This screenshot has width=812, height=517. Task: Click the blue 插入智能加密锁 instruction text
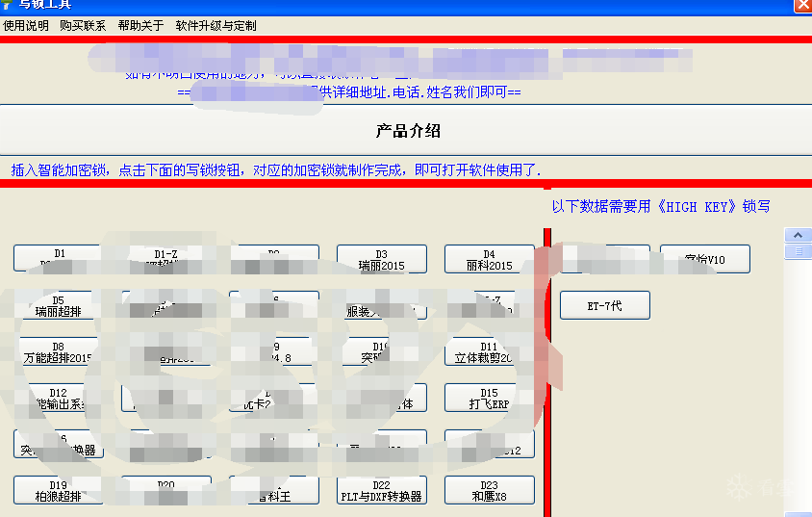(x=276, y=169)
